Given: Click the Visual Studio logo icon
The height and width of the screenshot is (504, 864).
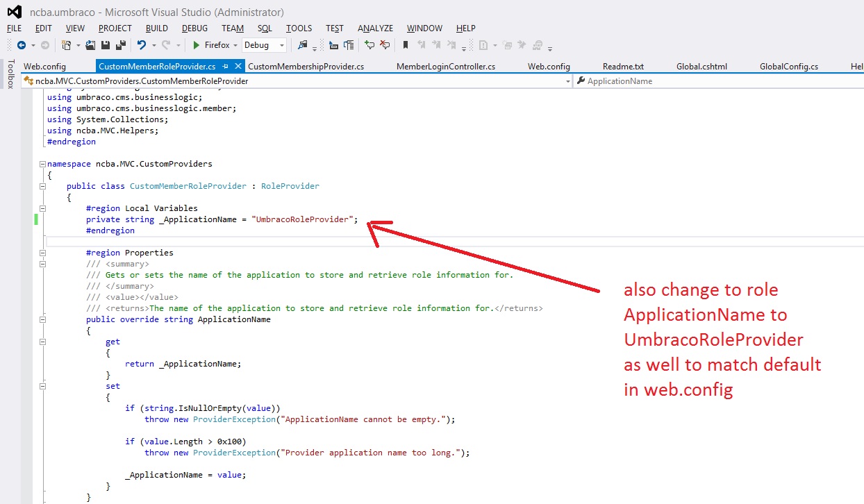Looking at the screenshot, I should 14,12.
